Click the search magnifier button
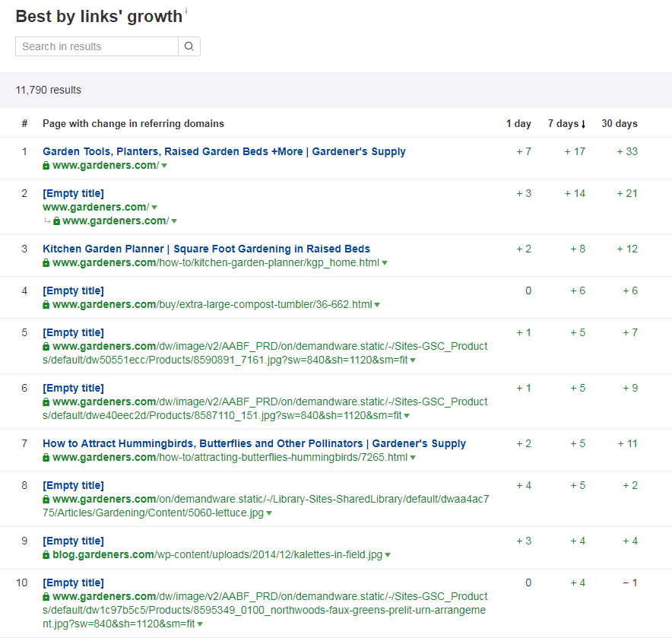Image resolution: width=672 pixels, height=638 pixels. click(x=189, y=46)
